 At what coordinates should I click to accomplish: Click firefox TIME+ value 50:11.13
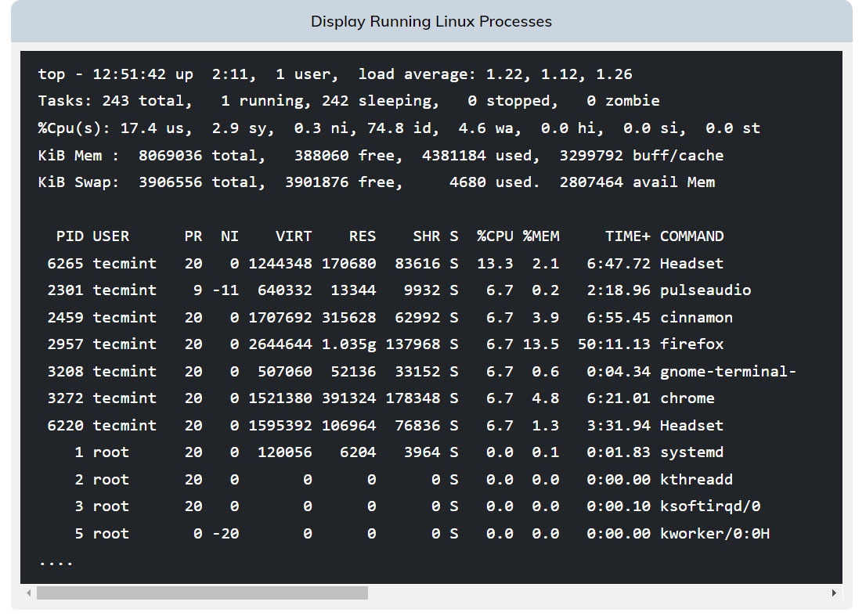[614, 344]
